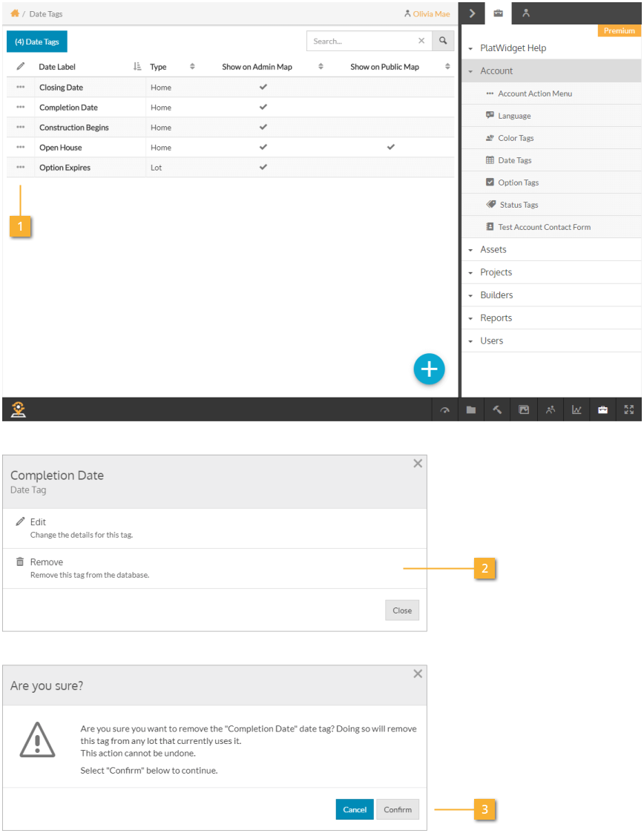Expand the Projects section in sidebar

[496, 272]
